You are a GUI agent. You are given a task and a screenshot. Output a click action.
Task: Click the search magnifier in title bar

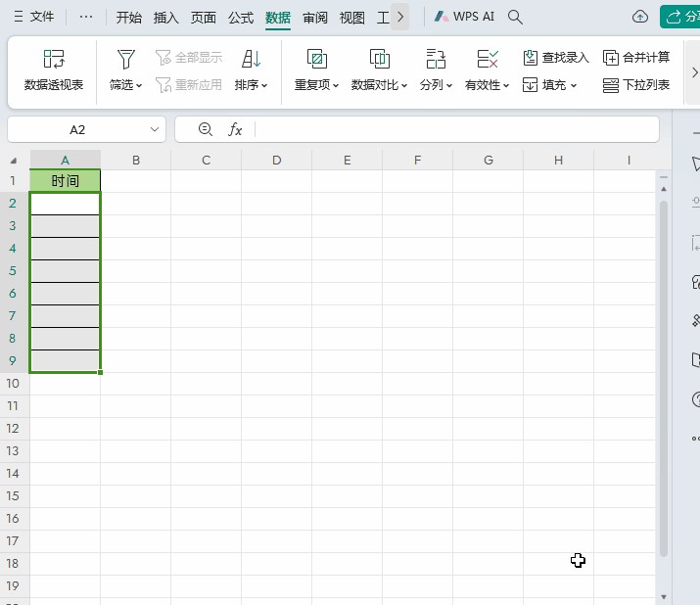516,18
